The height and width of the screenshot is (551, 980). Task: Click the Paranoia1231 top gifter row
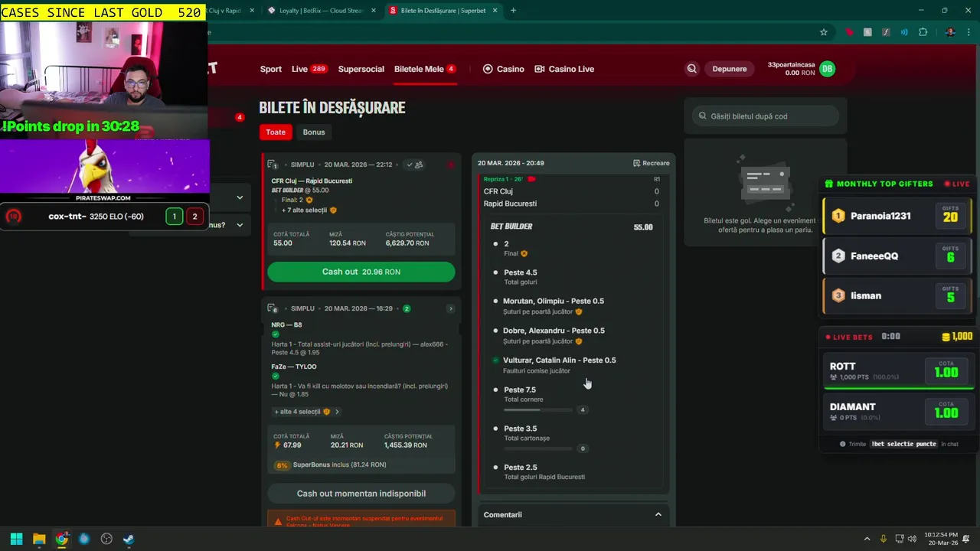(x=897, y=216)
